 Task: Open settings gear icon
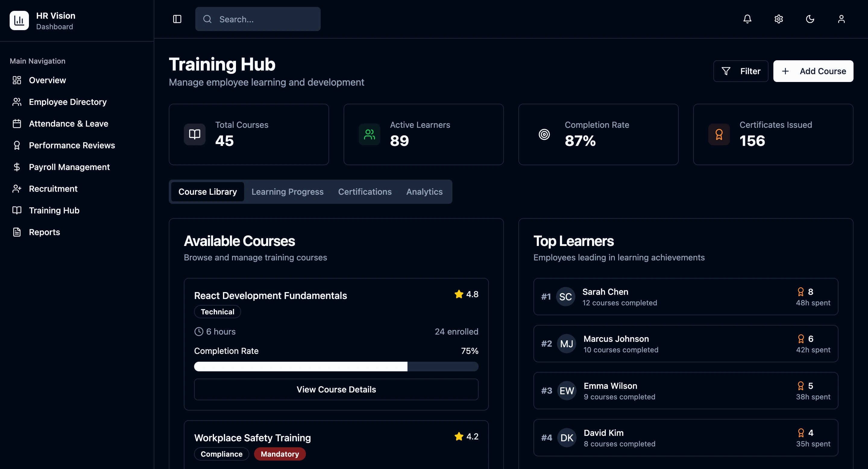coord(778,19)
